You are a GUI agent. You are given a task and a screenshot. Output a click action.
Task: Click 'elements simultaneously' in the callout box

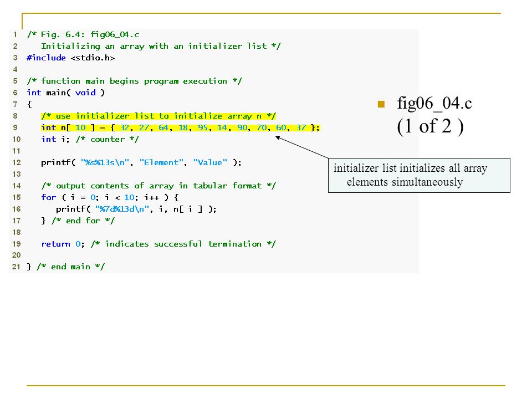coord(405,182)
